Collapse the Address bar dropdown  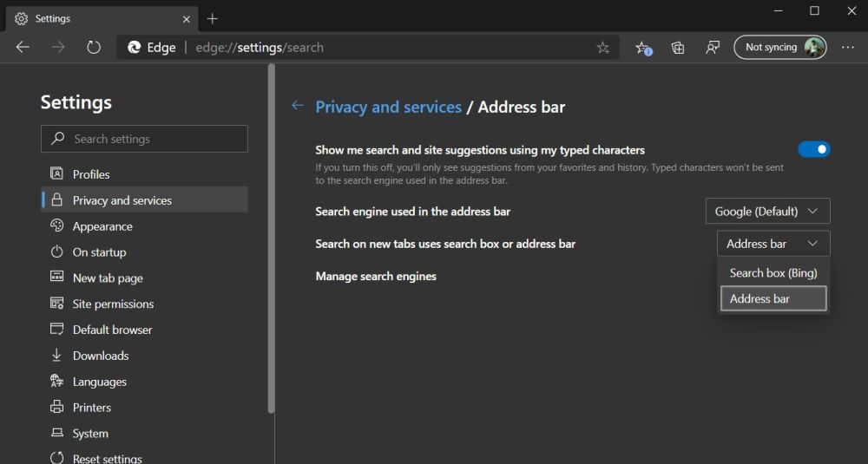coord(773,244)
